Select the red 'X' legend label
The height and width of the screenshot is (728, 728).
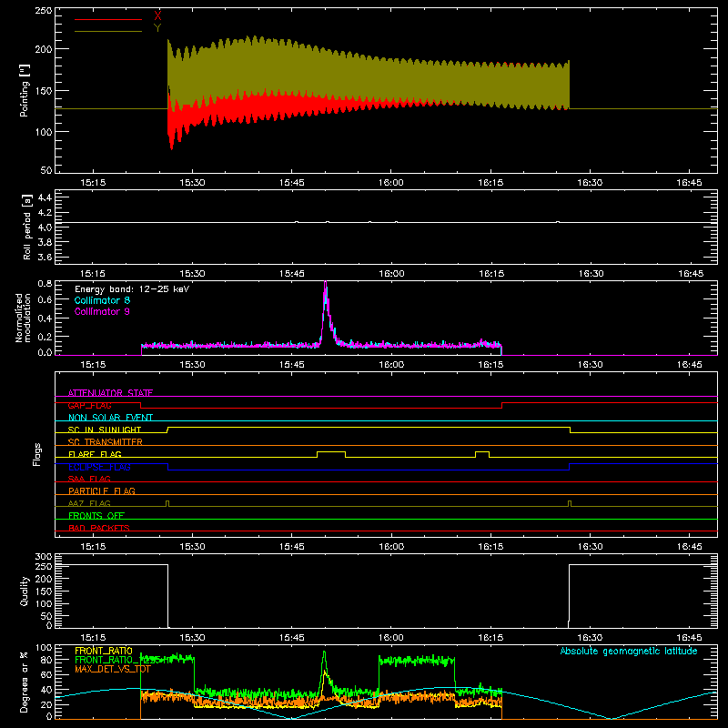[157, 16]
